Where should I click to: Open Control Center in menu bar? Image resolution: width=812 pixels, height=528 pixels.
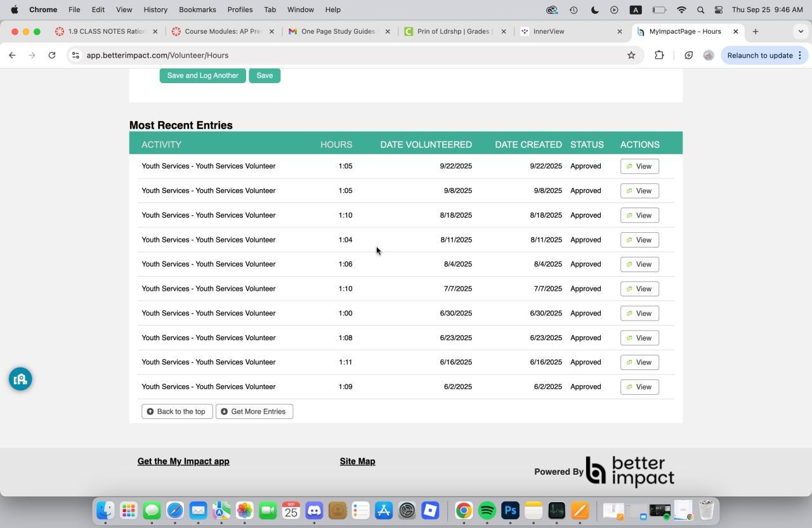[719, 10]
